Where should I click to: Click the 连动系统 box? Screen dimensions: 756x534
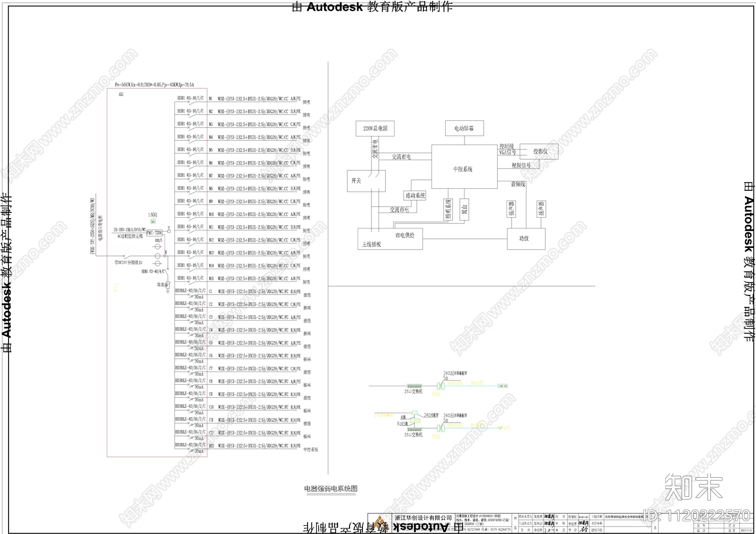(x=415, y=195)
